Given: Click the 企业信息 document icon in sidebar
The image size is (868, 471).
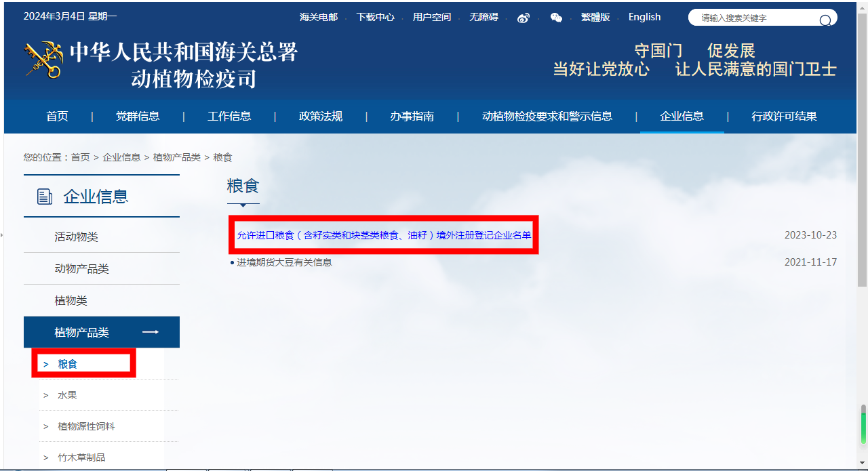Looking at the screenshot, I should coord(44,196).
